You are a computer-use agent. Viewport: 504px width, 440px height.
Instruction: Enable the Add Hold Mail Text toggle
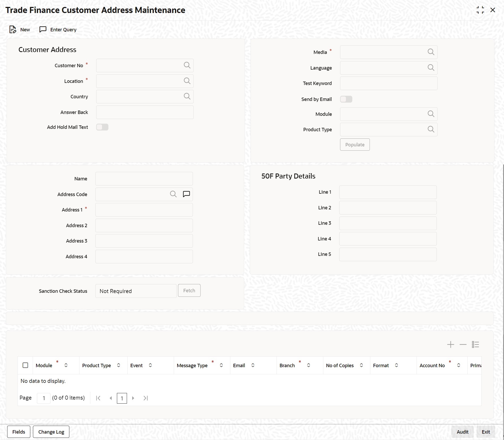(x=102, y=127)
